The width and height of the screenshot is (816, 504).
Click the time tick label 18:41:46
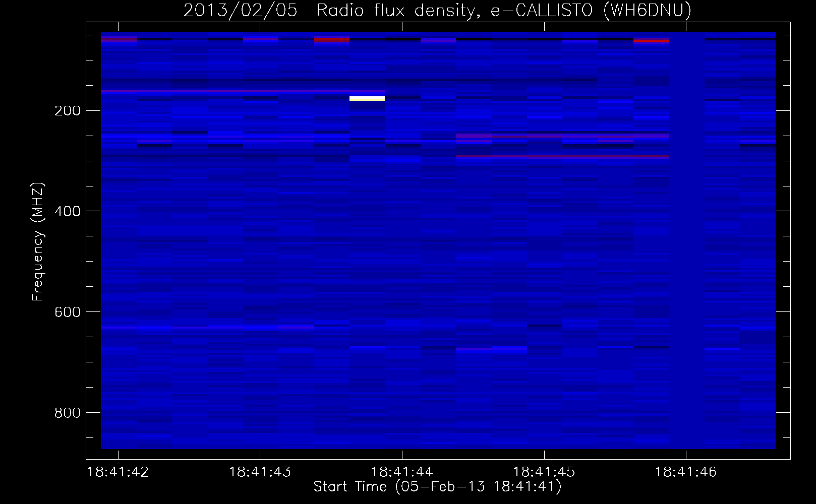pyautogui.click(x=686, y=472)
